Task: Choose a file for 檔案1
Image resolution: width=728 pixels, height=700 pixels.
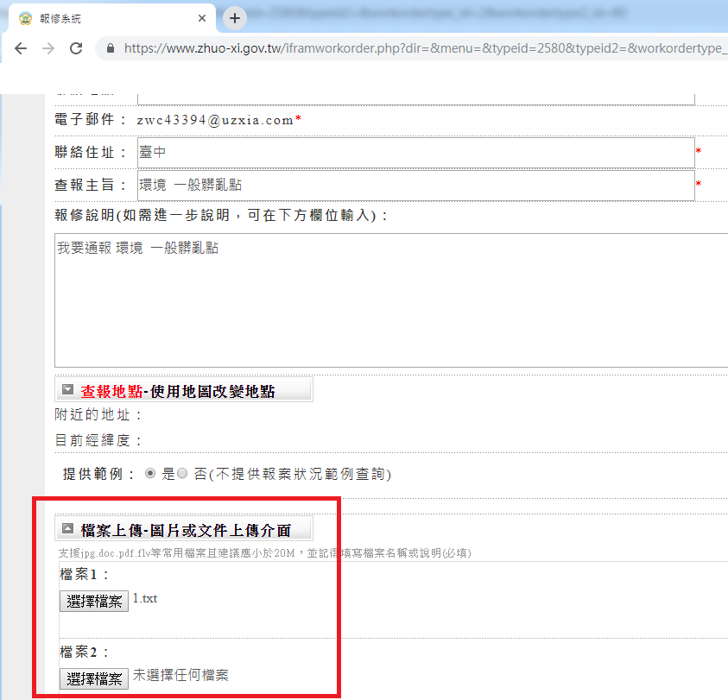Action: 94,602
